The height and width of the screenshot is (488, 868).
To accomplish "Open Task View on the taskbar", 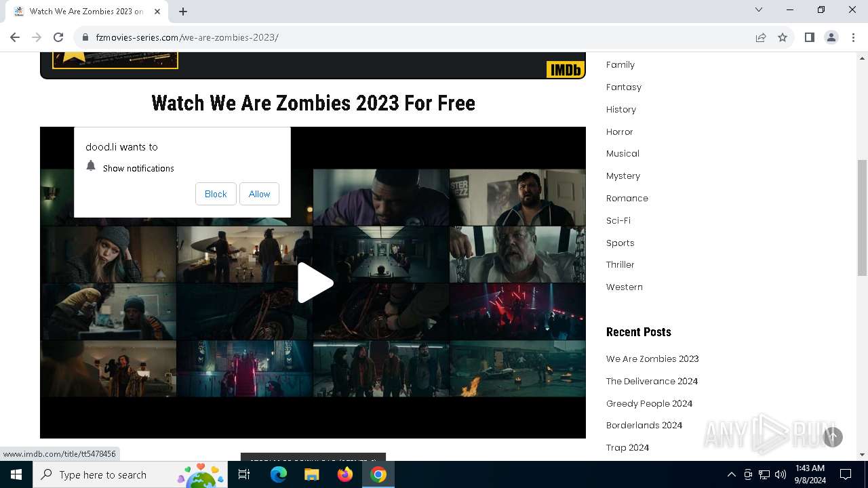I will [244, 474].
